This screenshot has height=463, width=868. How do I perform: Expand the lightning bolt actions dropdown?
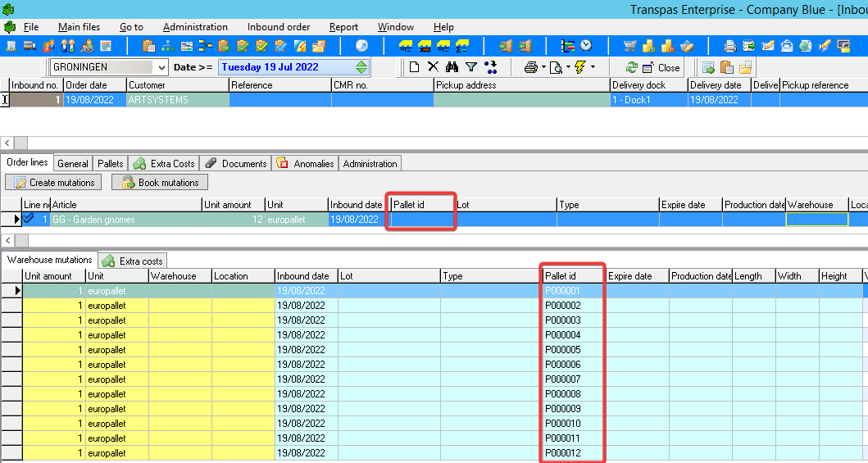pos(592,67)
